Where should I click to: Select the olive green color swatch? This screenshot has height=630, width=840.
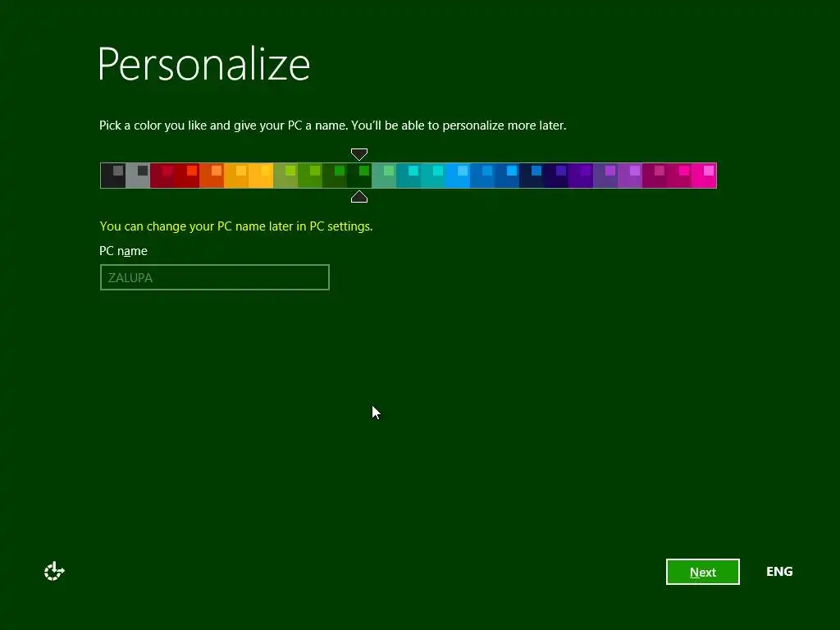285,176
